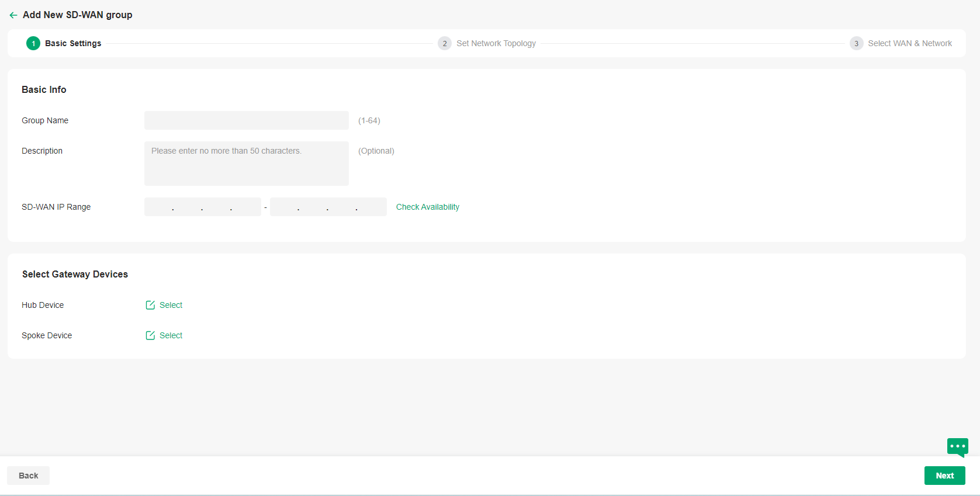Focus the first octet of the end IP

click(x=285, y=207)
